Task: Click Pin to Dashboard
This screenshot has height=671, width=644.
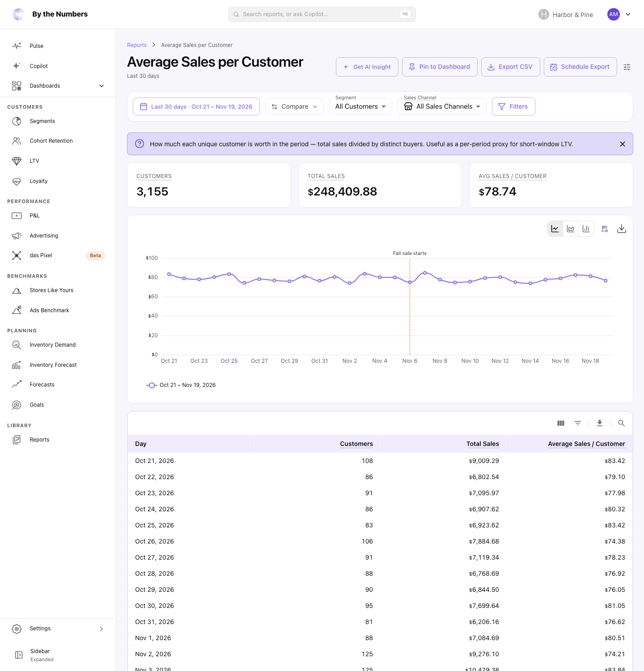Action: (440, 67)
